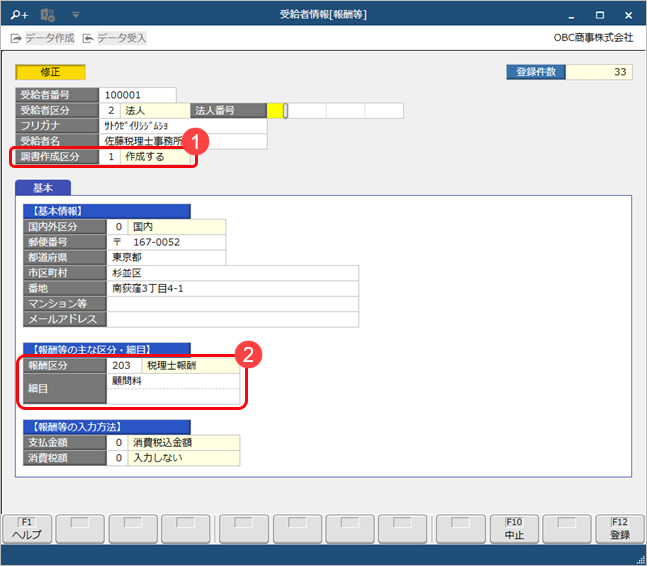Click the yellow 法人番号 input cell
Viewport: 647px width, 566px height.
click(276, 111)
